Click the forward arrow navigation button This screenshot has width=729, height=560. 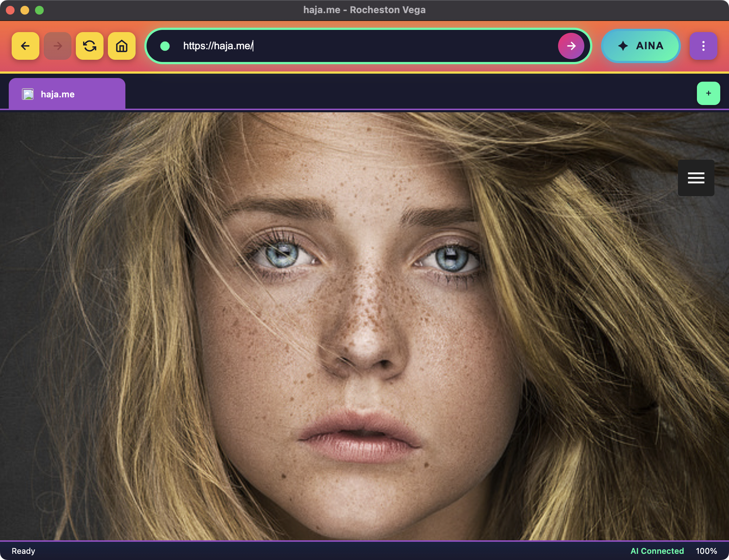(x=58, y=46)
